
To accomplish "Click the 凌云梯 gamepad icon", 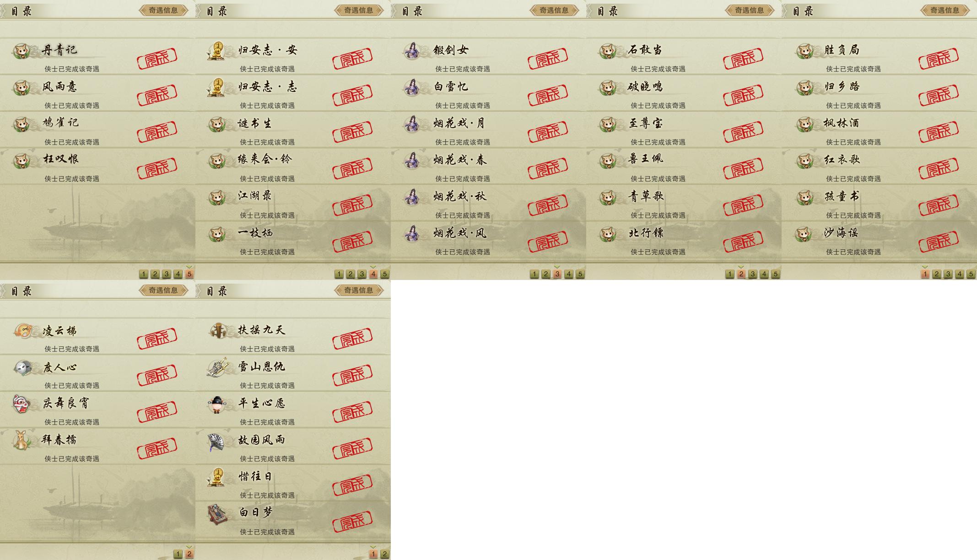I will 22,330.
